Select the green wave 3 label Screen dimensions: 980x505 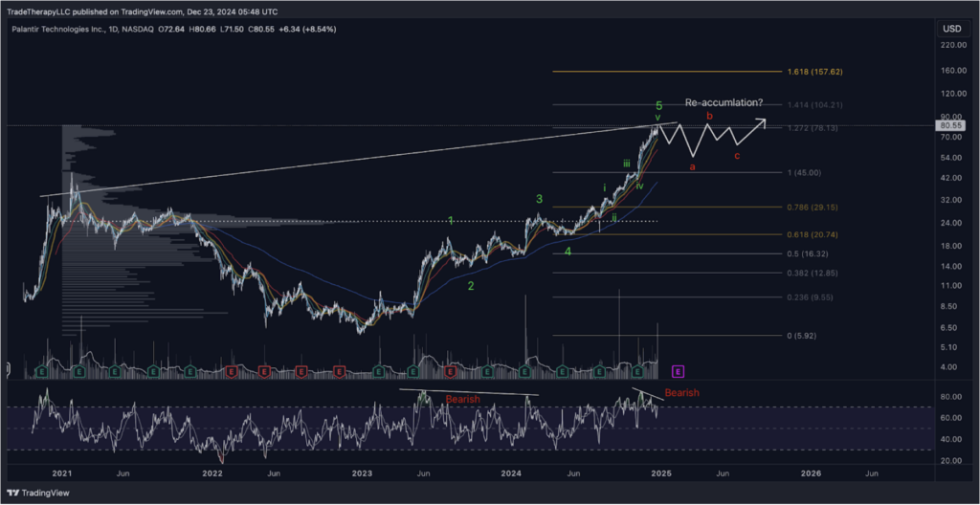[540, 199]
